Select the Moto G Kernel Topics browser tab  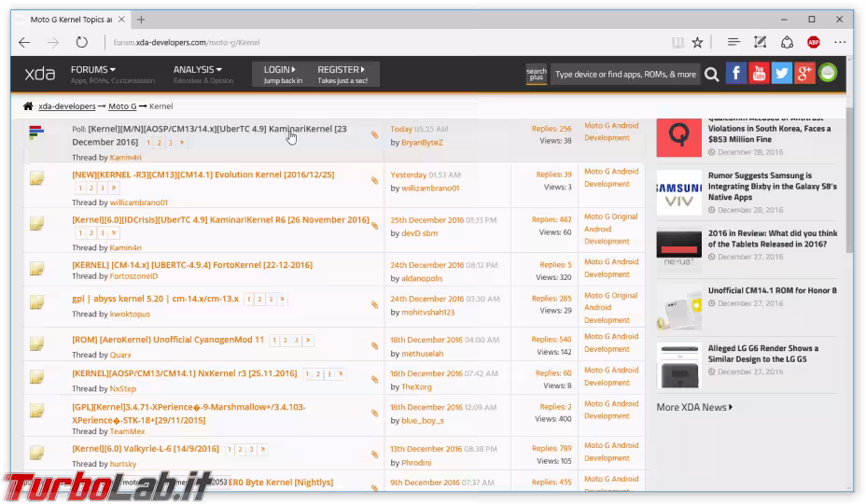coord(71,20)
